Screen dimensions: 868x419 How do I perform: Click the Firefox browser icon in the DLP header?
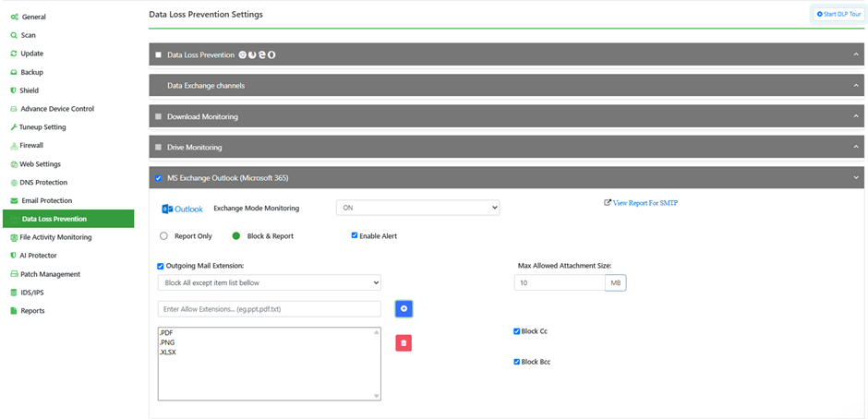(252, 54)
